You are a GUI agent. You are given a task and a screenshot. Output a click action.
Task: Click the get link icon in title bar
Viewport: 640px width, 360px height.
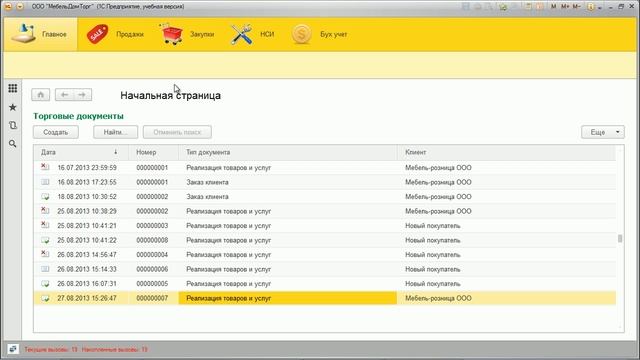503,7
